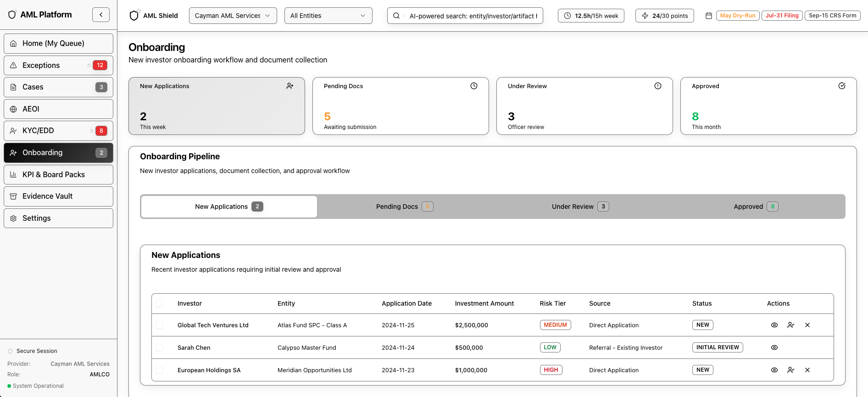The width and height of the screenshot is (868, 397).
Task: Tick the checkbox for Global Tech Ventures Ltd
Action: 159,325
